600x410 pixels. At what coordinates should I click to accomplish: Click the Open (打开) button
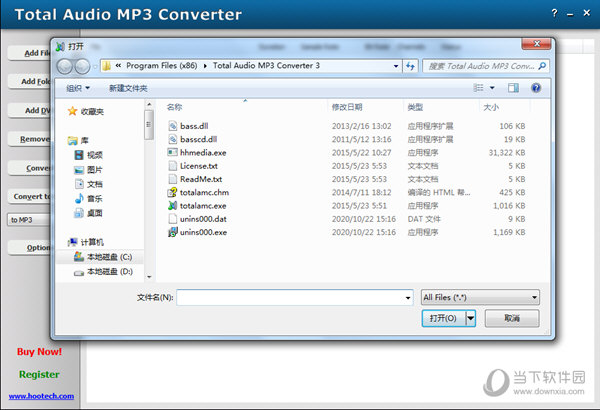coord(444,318)
